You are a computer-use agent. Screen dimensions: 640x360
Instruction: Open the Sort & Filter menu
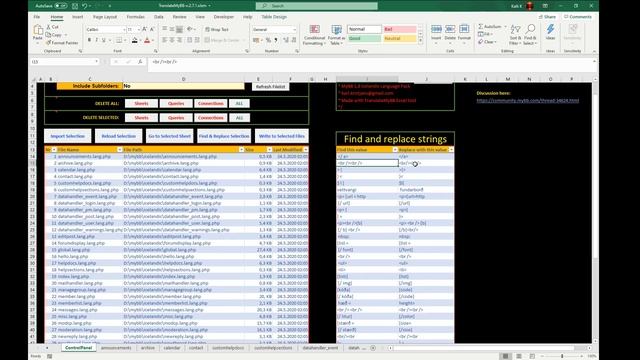(x=516, y=35)
